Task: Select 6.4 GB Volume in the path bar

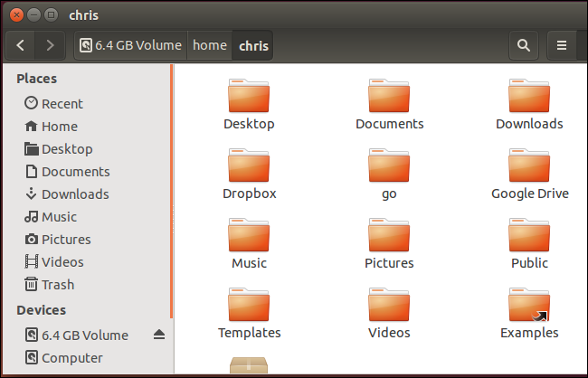Action: tap(130, 46)
